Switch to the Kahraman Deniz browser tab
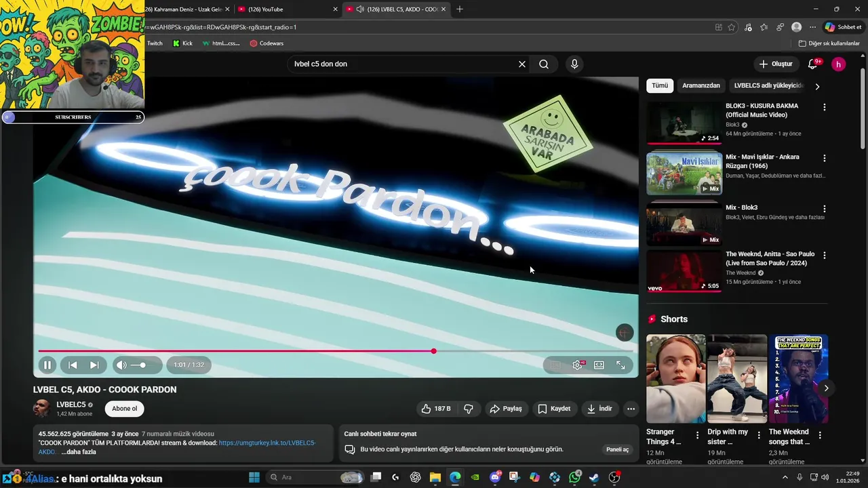This screenshot has width=868, height=488. click(x=183, y=9)
